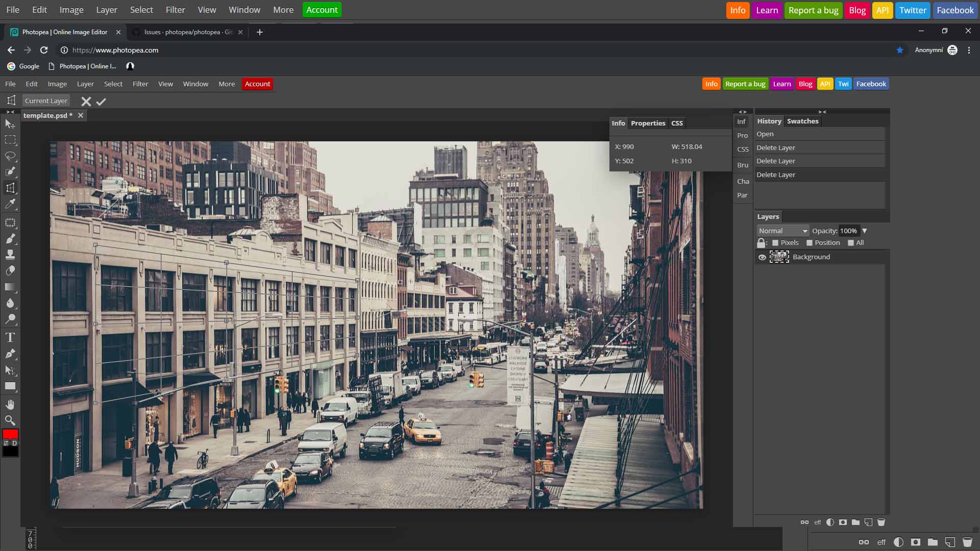Select the Zoom tool
The width and height of the screenshot is (980, 551).
10,420
